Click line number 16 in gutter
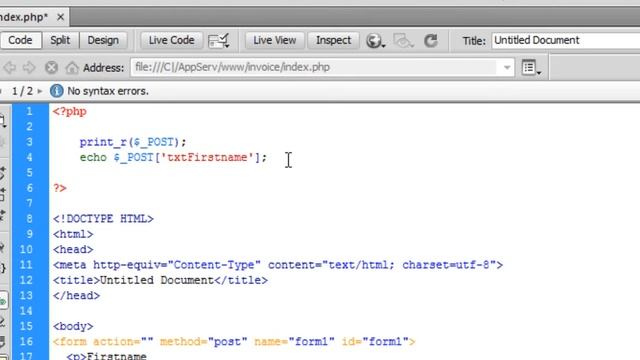This screenshot has width=640, height=360. (26, 342)
